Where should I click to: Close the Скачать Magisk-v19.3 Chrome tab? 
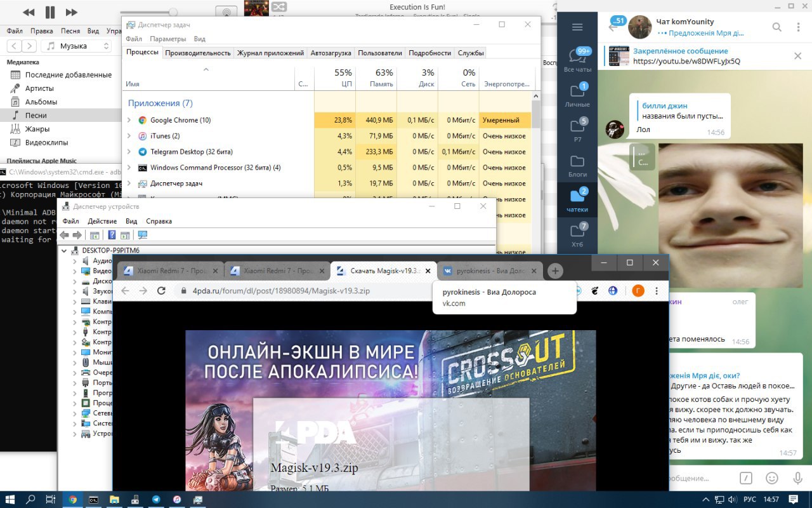click(428, 271)
